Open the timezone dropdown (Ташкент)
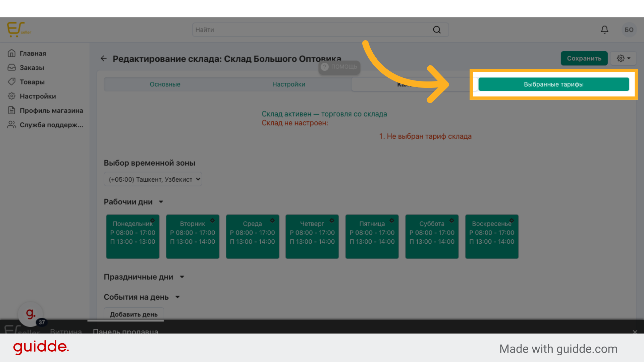The image size is (644, 362). [x=153, y=179]
